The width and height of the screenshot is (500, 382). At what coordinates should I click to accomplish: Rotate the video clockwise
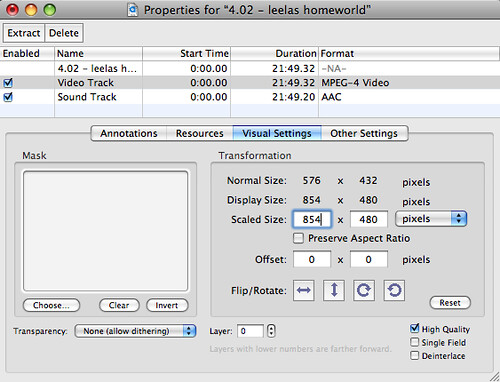[364, 290]
